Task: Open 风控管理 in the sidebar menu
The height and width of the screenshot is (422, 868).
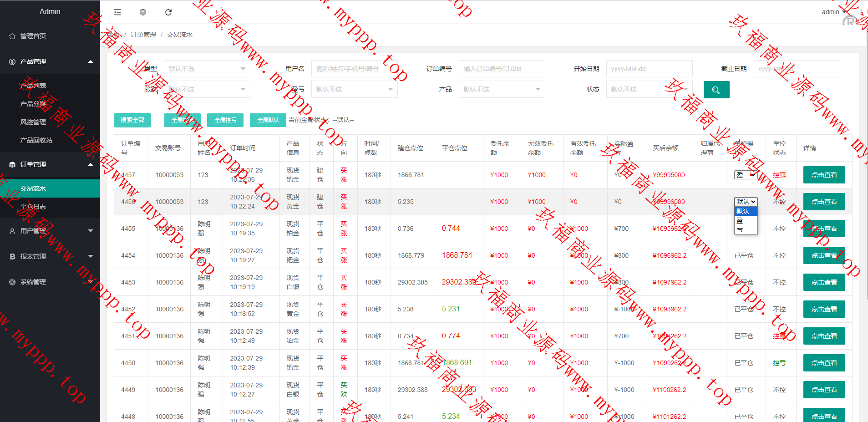Action: [x=33, y=122]
